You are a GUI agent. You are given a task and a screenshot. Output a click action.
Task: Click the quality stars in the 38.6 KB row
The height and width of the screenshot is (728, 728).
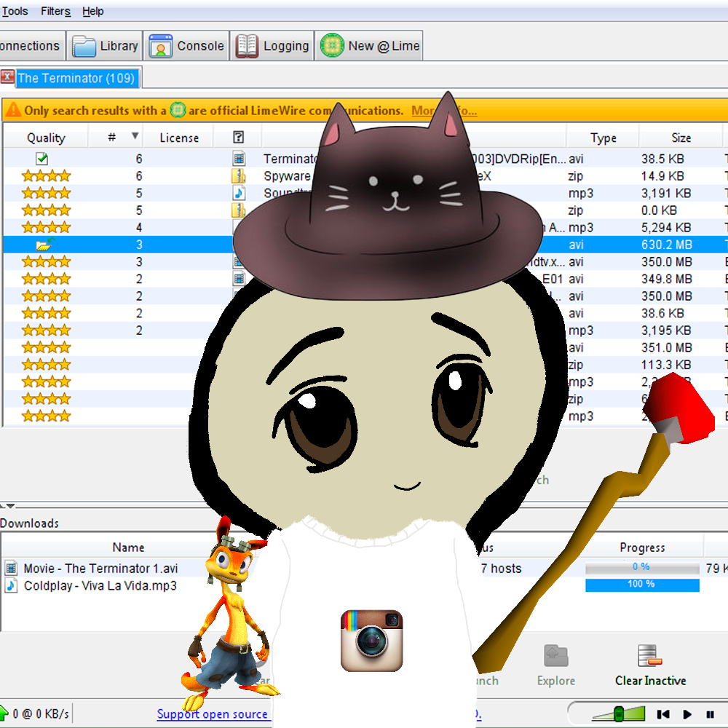pos(46,313)
